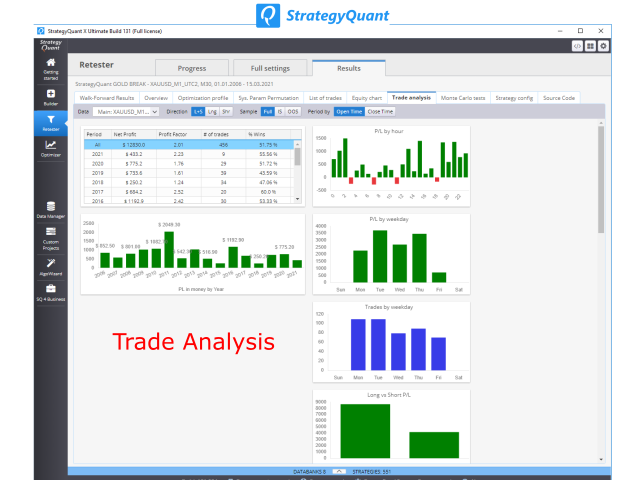Select the Trade analysis tab
Viewport: 640px width, 480px height.
(x=411, y=98)
